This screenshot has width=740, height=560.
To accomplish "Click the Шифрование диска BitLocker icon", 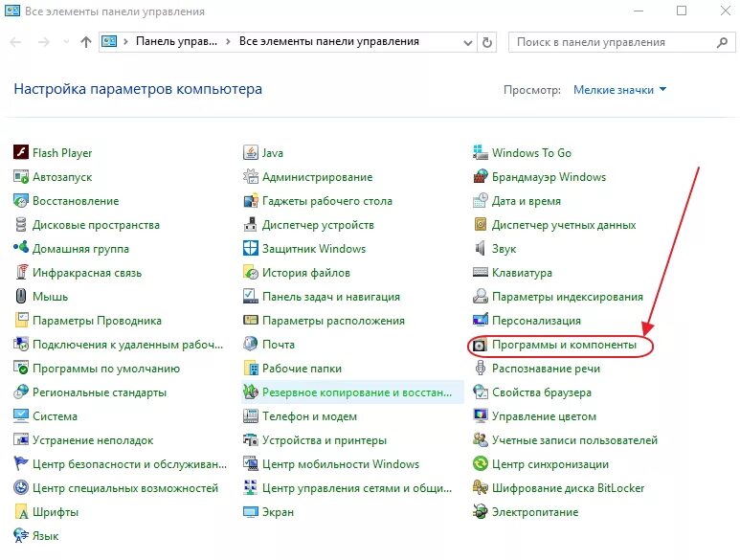I will tap(481, 488).
